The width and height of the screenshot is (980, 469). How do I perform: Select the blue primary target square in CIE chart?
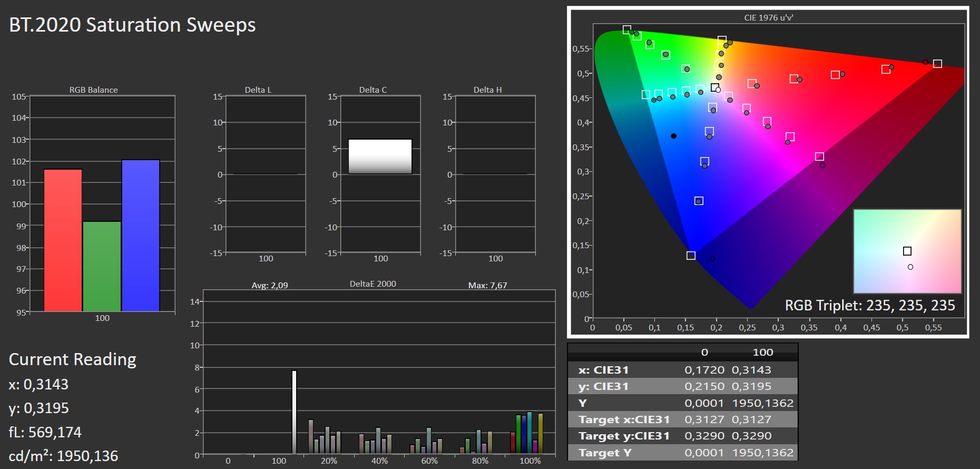691,256
